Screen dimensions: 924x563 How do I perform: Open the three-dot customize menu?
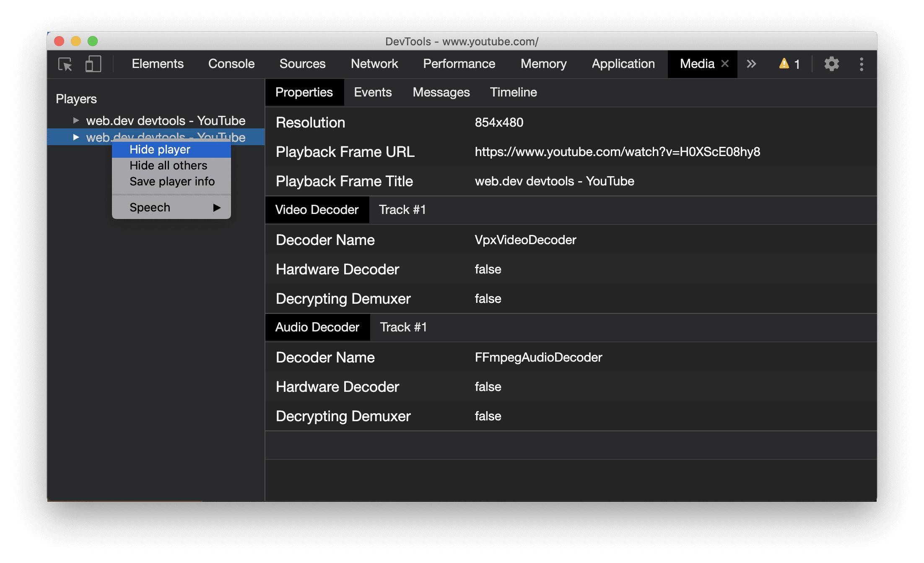coord(861,64)
